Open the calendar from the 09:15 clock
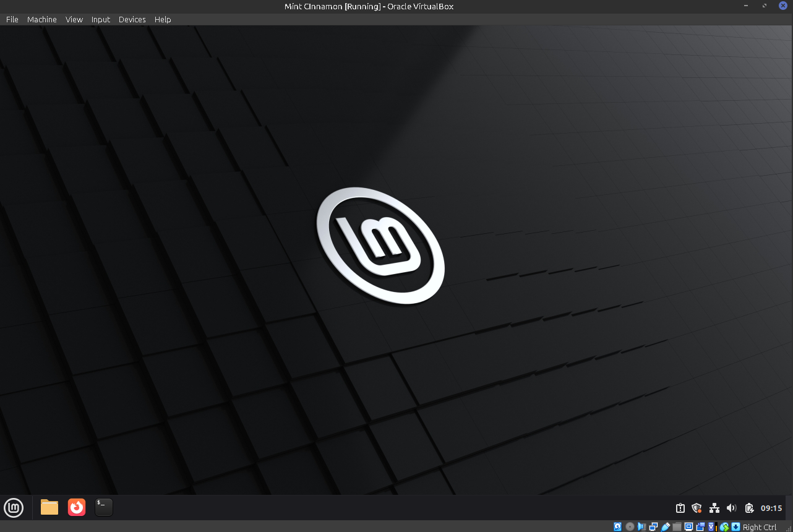This screenshot has width=793, height=532. click(x=771, y=508)
